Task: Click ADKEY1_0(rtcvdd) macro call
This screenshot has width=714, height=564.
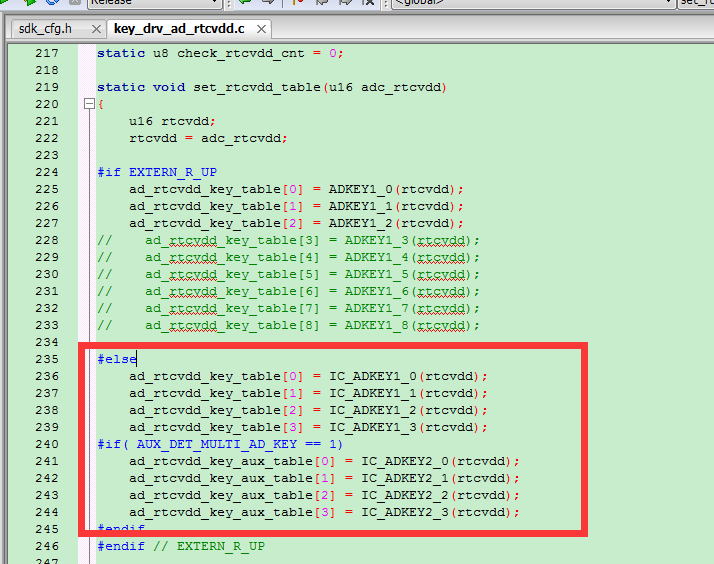Action: pos(396,189)
